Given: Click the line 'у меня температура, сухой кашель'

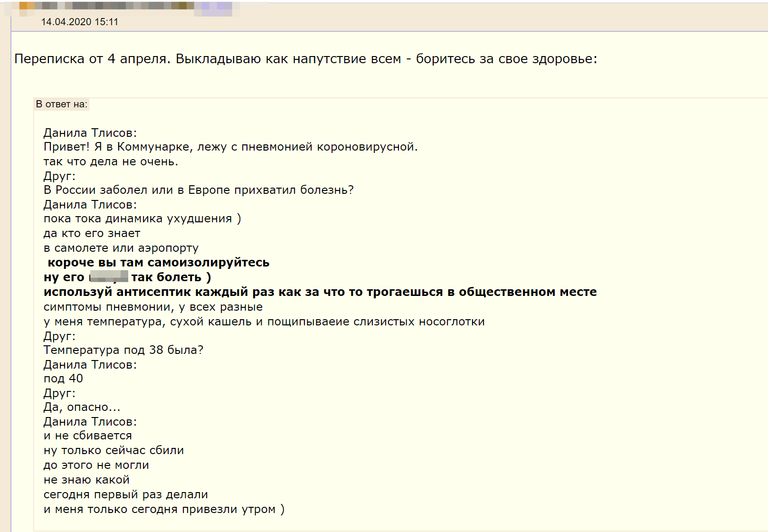Looking at the screenshot, I should (264, 322).
